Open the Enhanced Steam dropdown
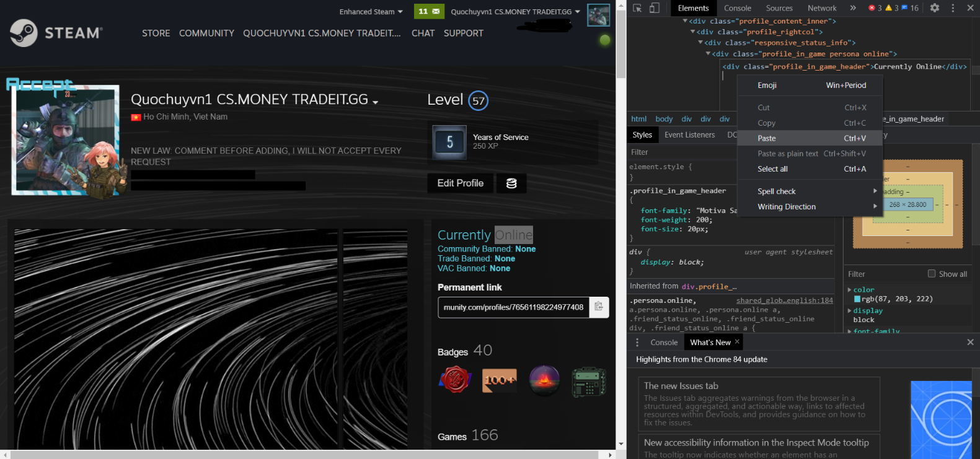 [x=371, y=12]
